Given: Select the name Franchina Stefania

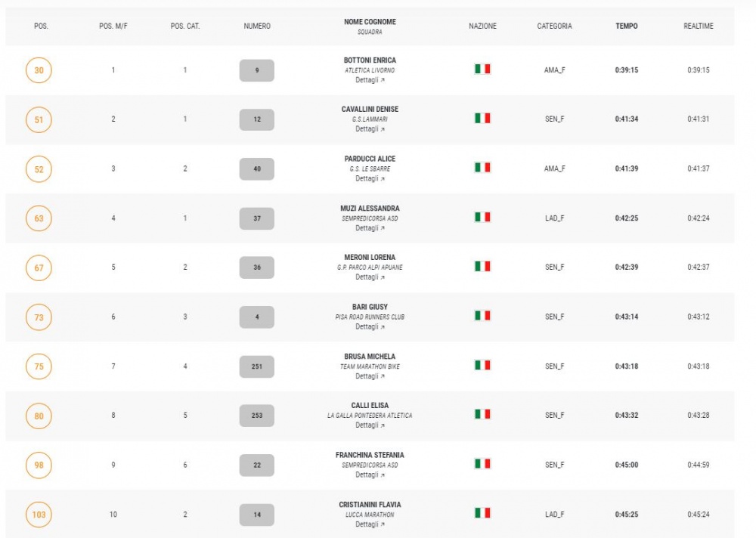Looking at the screenshot, I should 370,455.
